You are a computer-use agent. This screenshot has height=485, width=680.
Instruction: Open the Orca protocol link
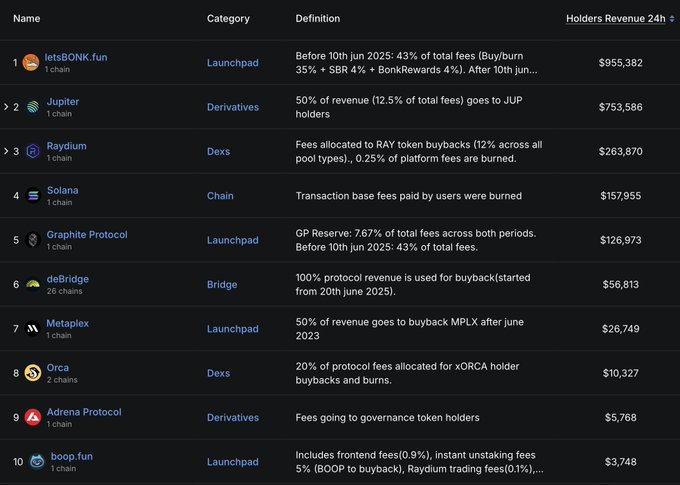(58, 367)
